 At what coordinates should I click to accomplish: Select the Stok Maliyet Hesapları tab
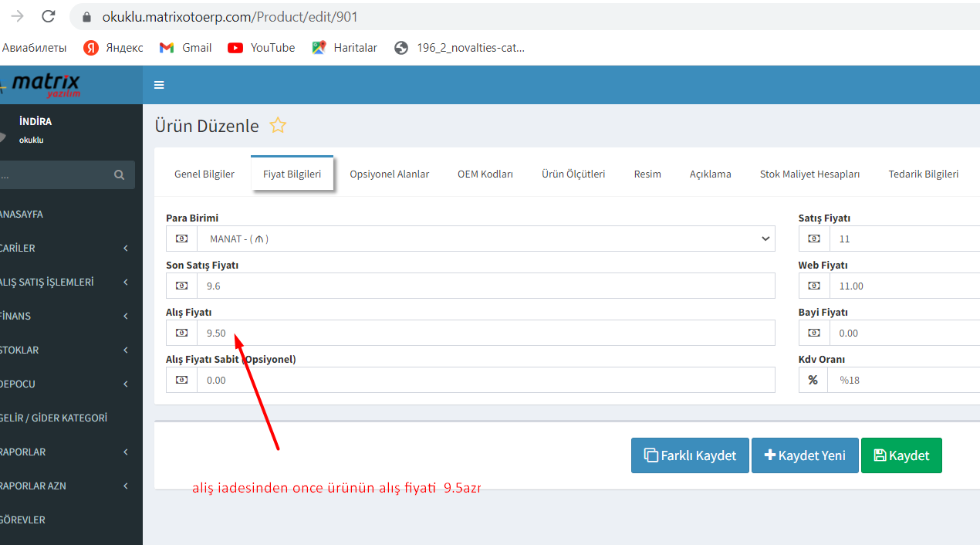(x=809, y=174)
